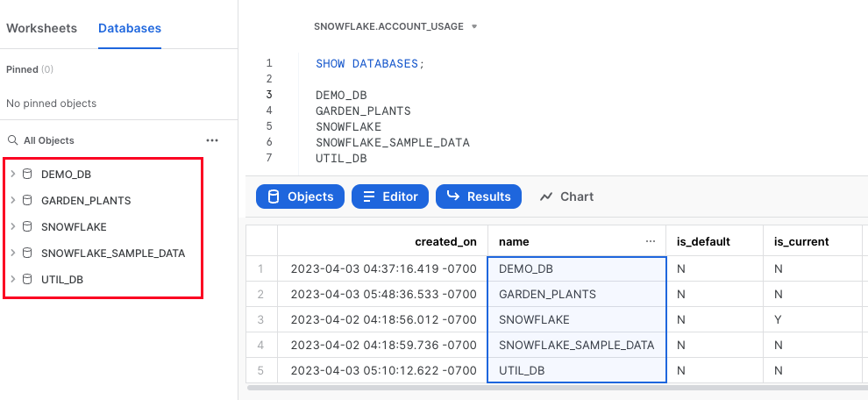868x400 pixels.
Task: Click the SNOWFLAKE_SAMPLE_DATA database cylinder icon
Action: pyautogui.click(x=26, y=254)
